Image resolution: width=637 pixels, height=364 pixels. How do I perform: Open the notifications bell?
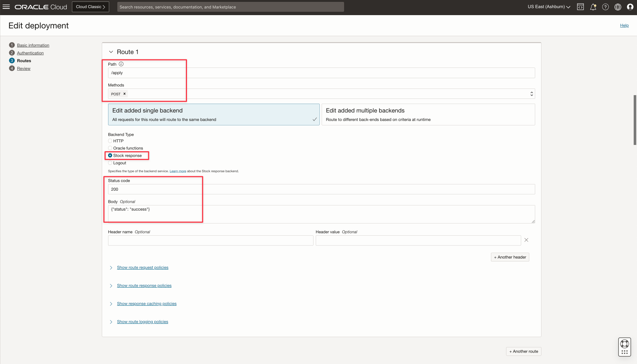click(x=593, y=7)
